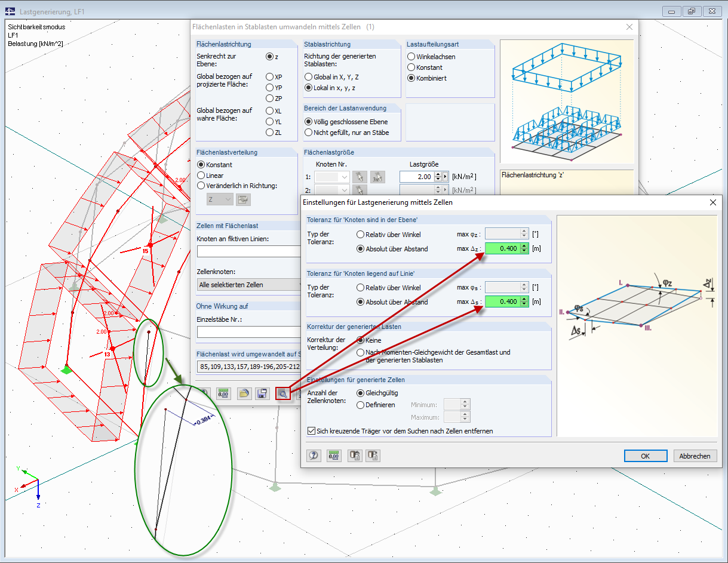
Task: Click the Lastgröße 2.00 input field
Action: (416, 177)
